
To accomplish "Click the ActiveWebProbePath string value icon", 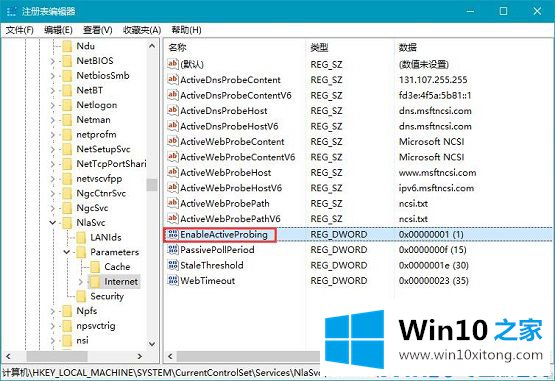I will (172, 203).
